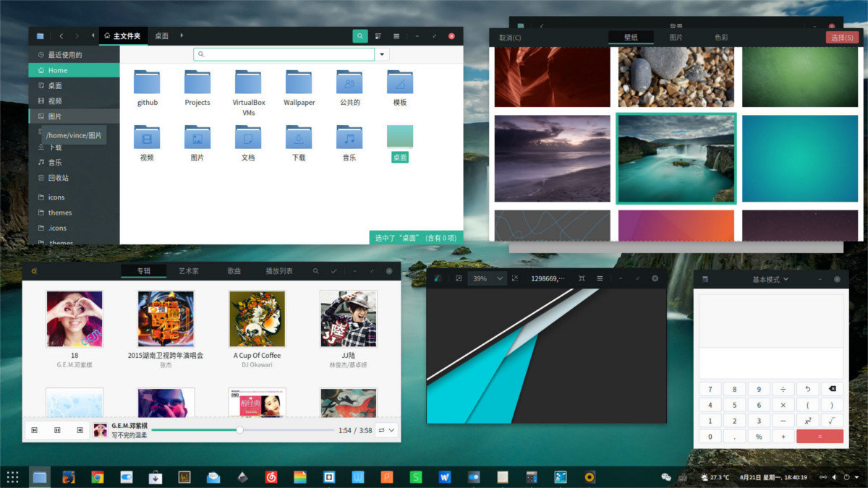Click the green search button in the file manager

359,35
